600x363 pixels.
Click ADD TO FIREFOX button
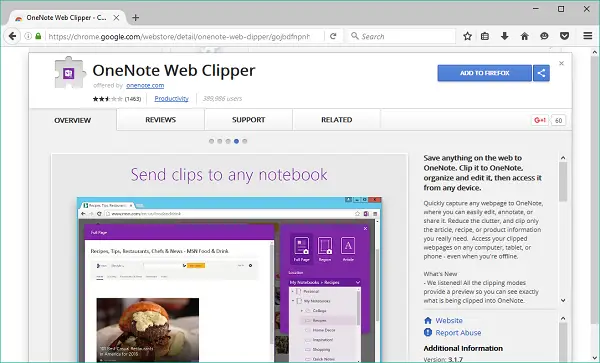pos(484,73)
